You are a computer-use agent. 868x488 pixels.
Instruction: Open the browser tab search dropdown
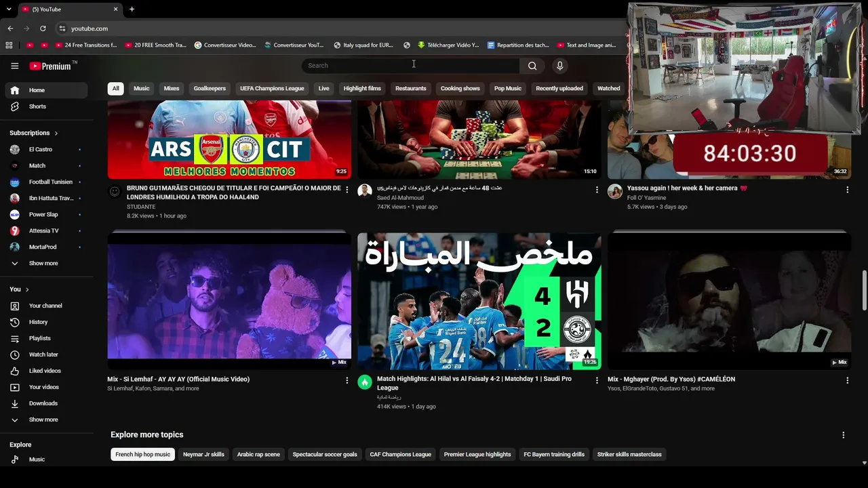tap(9, 9)
